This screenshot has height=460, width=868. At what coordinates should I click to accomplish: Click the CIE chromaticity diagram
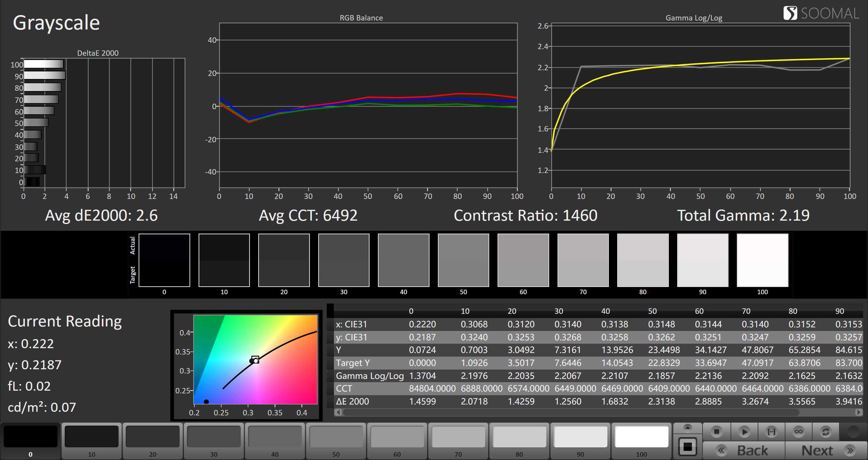(255, 359)
